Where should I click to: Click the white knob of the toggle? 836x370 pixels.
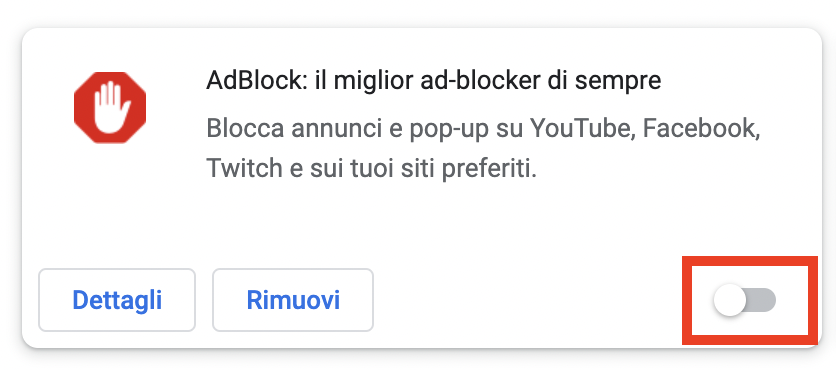(729, 301)
